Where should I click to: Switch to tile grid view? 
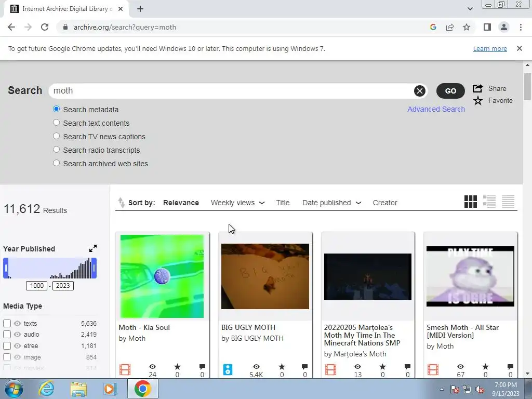click(x=471, y=202)
